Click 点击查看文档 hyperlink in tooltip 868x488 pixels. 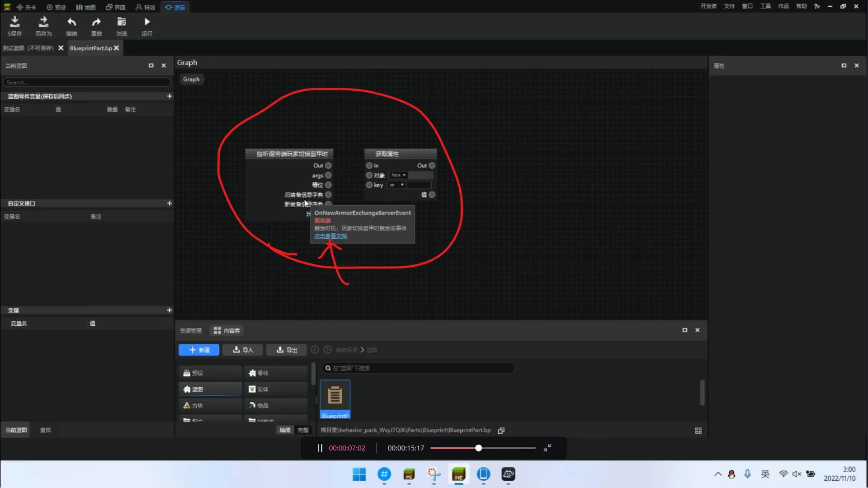pos(330,236)
